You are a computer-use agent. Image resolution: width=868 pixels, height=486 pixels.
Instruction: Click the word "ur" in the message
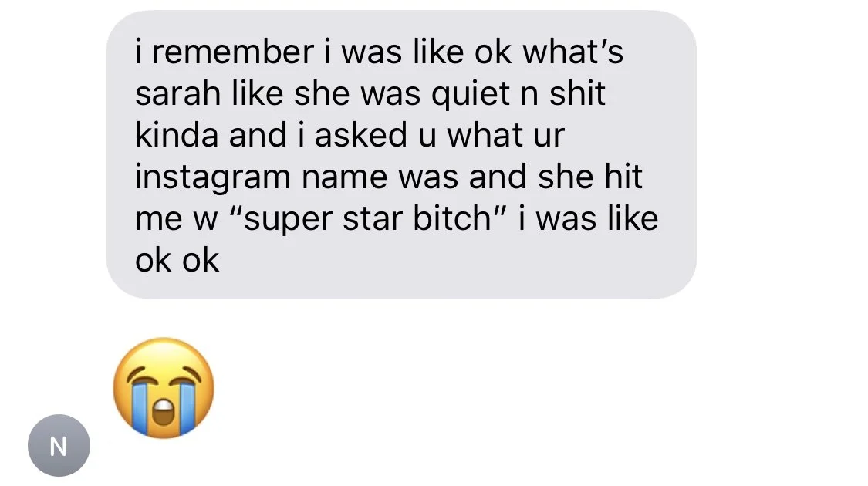(549, 137)
